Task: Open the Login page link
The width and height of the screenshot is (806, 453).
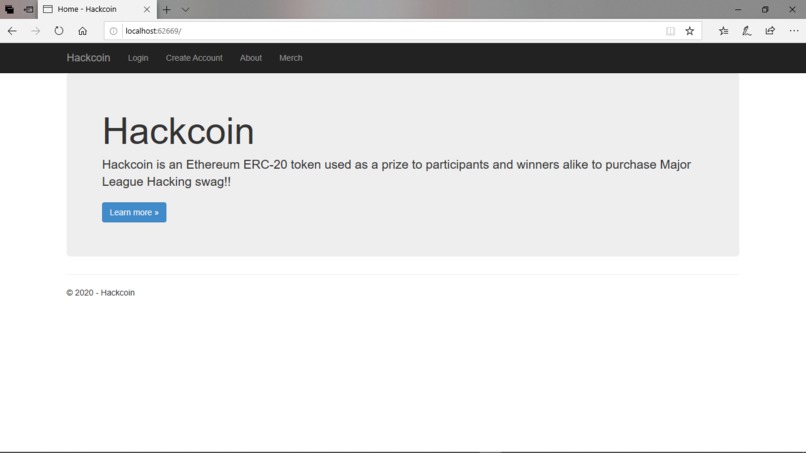Action: click(x=138, y=58)
